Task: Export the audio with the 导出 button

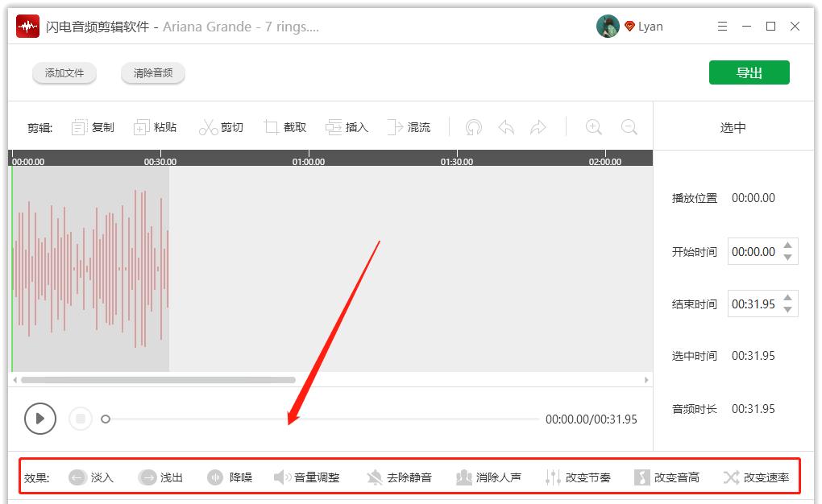Action: point(749,72)
